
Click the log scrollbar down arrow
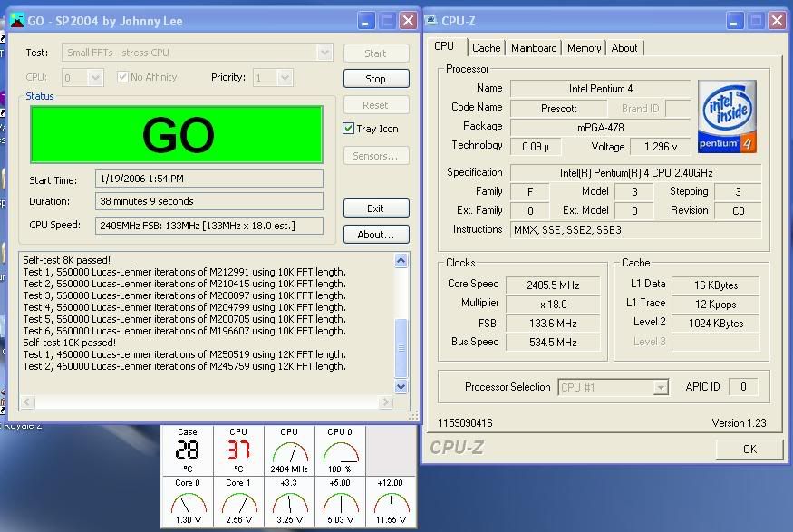pos(402,387)
